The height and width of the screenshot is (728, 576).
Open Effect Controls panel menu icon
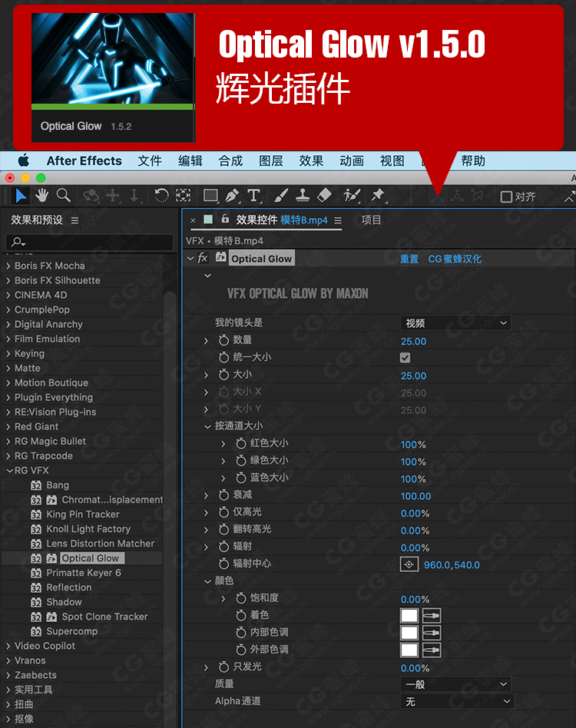338,220
